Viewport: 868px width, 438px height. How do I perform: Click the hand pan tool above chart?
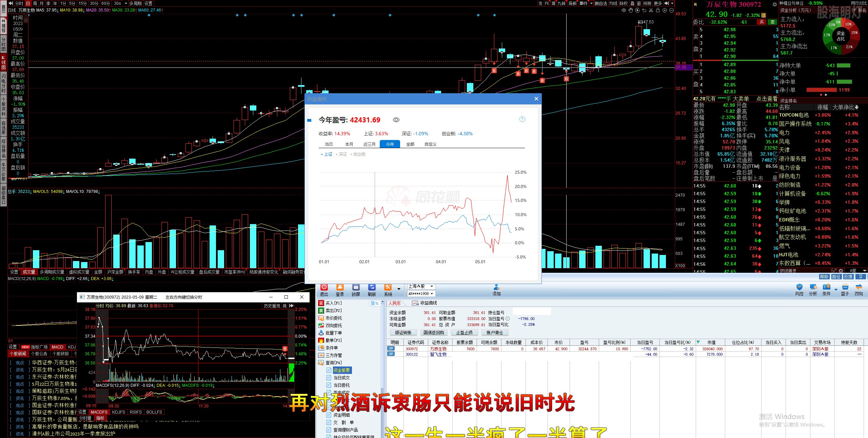coord(630,10)
